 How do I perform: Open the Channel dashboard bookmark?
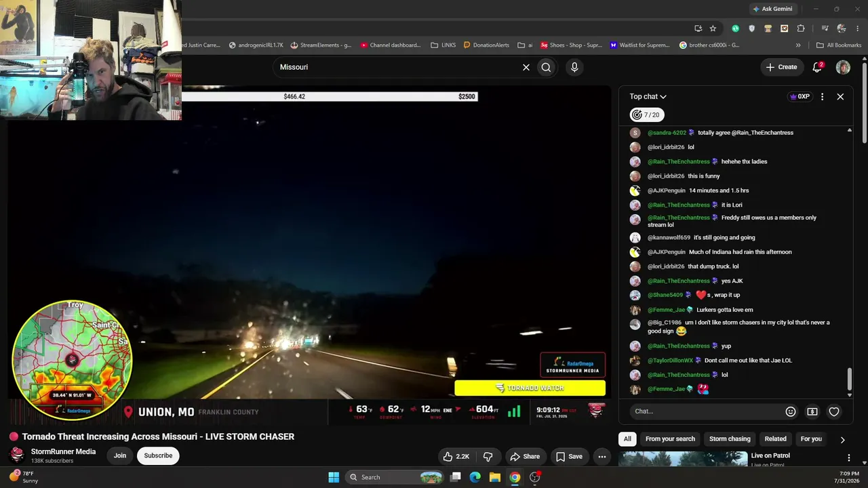click(391, 45)
